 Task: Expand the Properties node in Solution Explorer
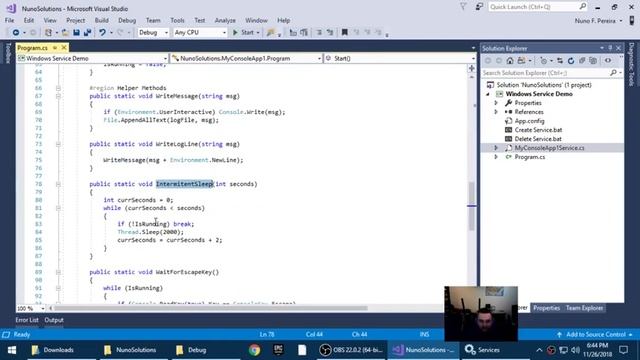[x=496, y=103]
